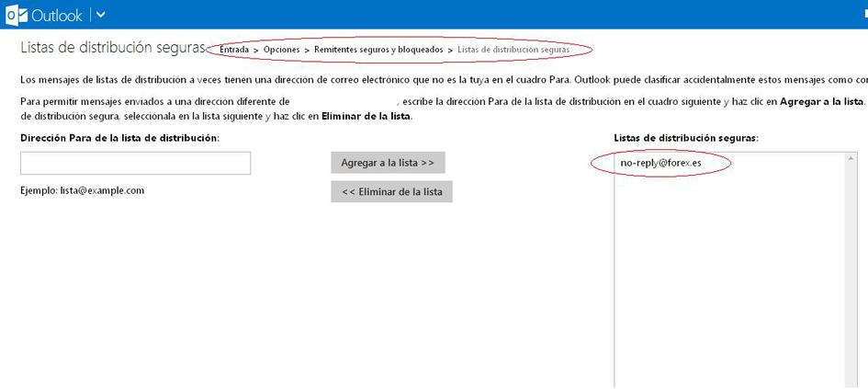The width and height of the screenshot is (868, 389).
Task: Open Opciones from the breadcrumb trail
Action: pyautogui.click(x=281, y=50)
